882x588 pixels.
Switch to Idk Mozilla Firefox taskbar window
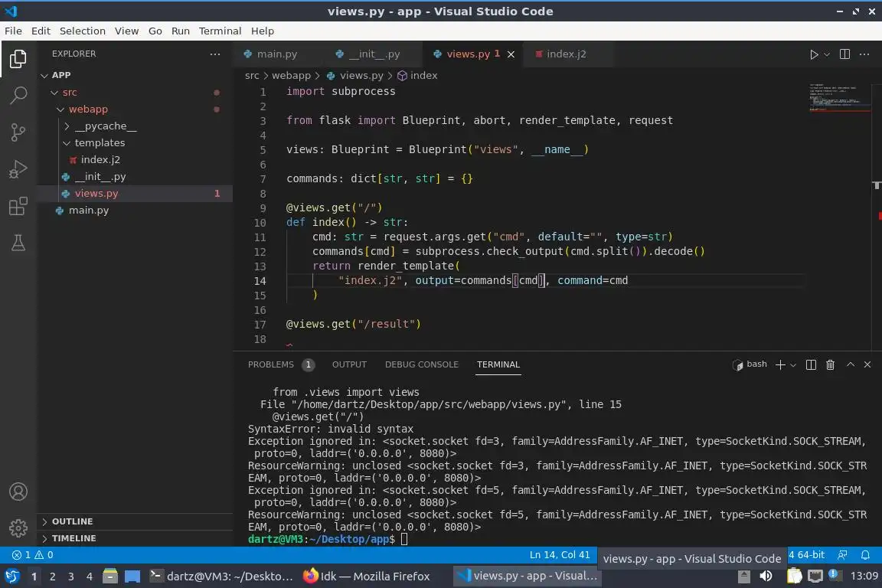(367, 577)
